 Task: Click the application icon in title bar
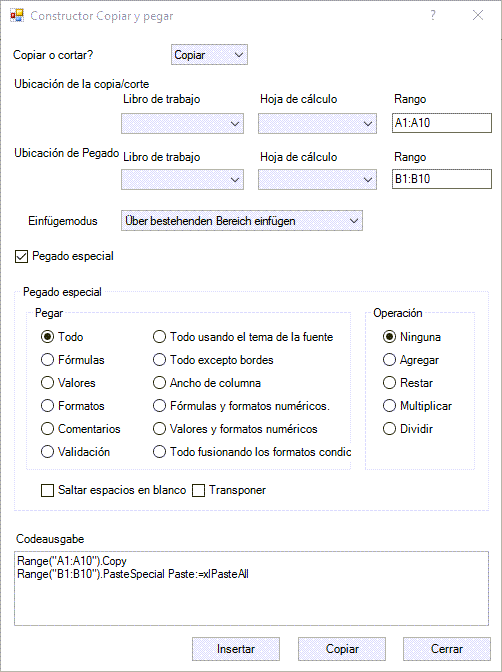pyautogui.click(x=17, y=15)
